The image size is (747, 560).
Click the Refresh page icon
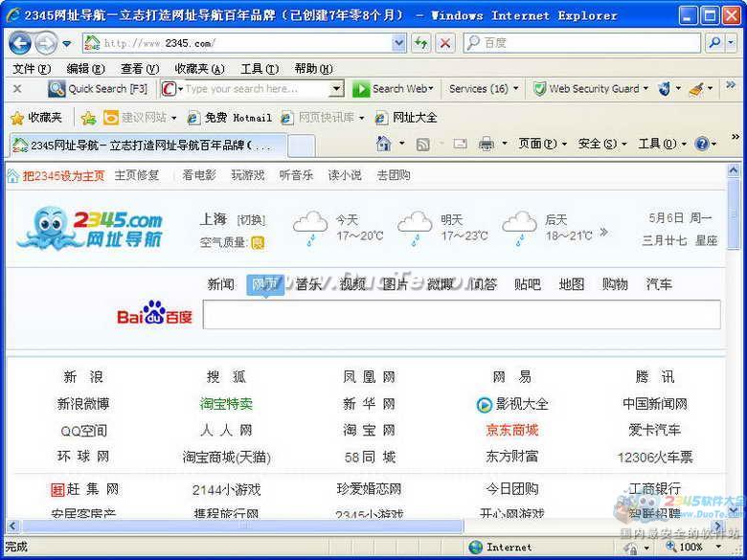pyautogui.click(x=420, y=43)
